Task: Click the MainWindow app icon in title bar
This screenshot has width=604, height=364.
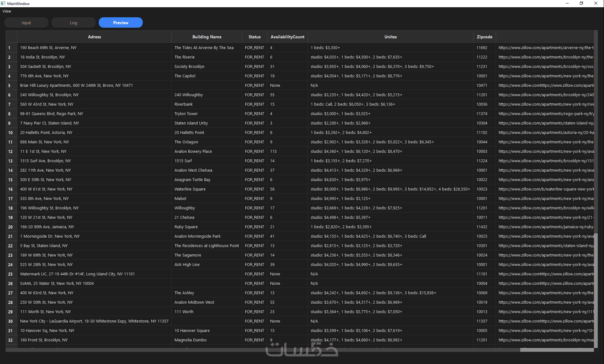Action: (3, 3)
